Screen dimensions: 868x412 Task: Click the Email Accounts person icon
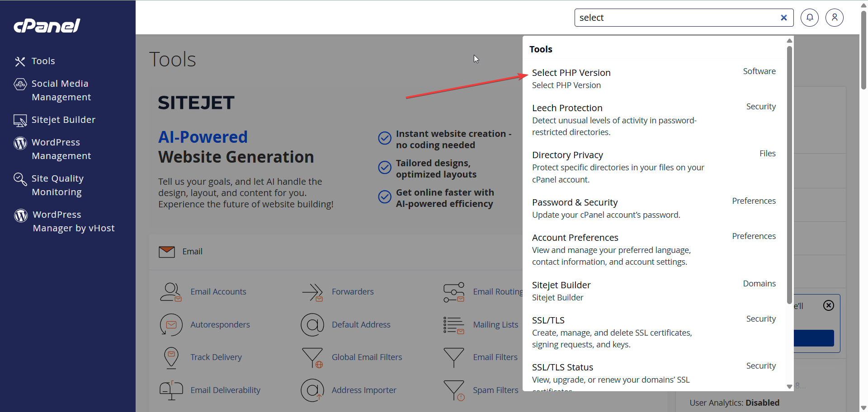[171, 292]
